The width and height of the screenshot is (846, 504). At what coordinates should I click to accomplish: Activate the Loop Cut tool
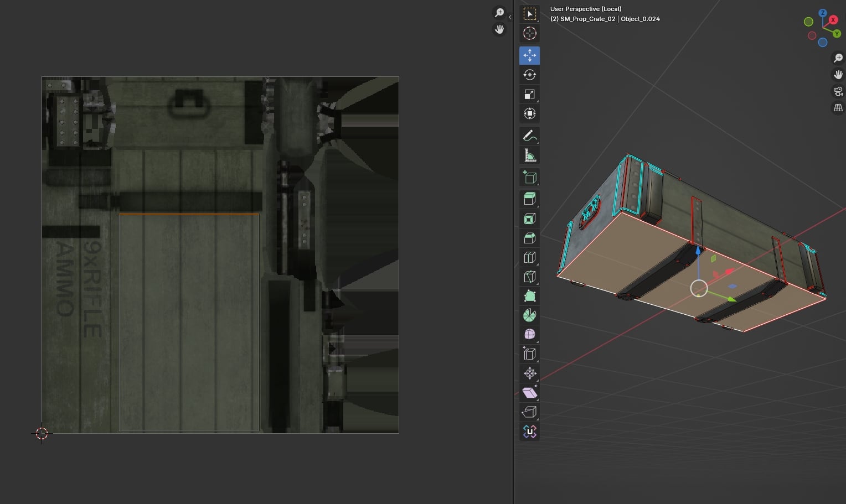(x=529, y=257)
